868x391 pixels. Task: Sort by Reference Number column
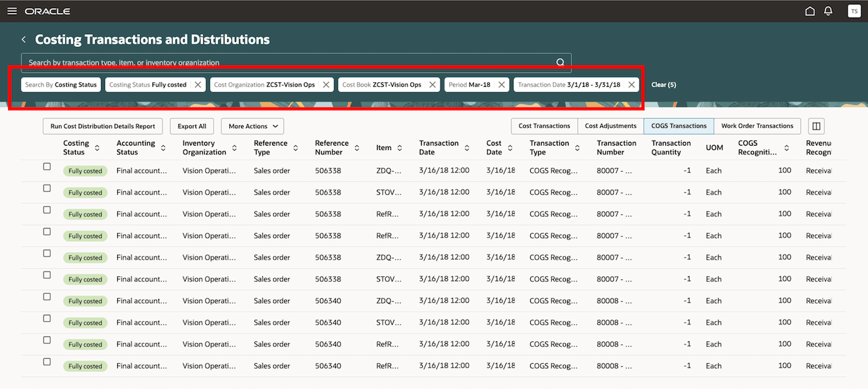357,148
